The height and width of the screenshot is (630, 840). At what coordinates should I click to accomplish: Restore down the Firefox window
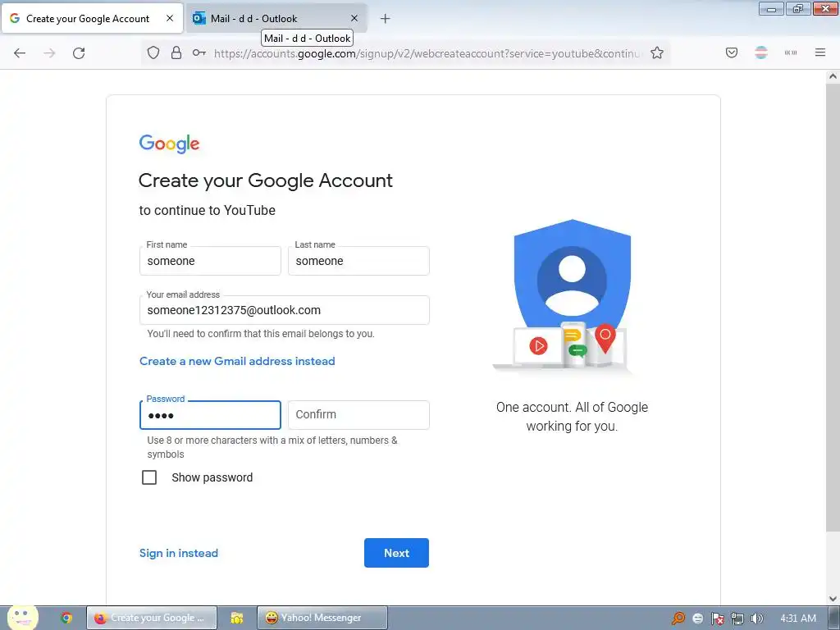(x=798, y=9)
